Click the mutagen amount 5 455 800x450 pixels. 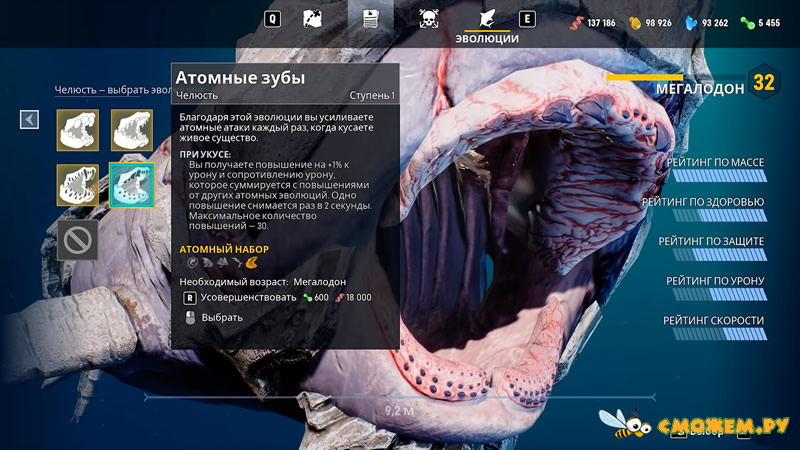(769, 23)
